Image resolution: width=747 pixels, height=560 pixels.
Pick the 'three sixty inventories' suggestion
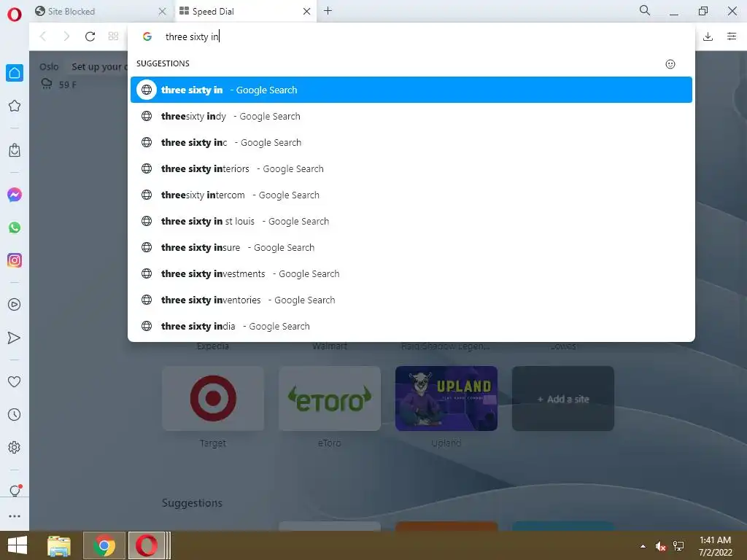pos(411,300)
